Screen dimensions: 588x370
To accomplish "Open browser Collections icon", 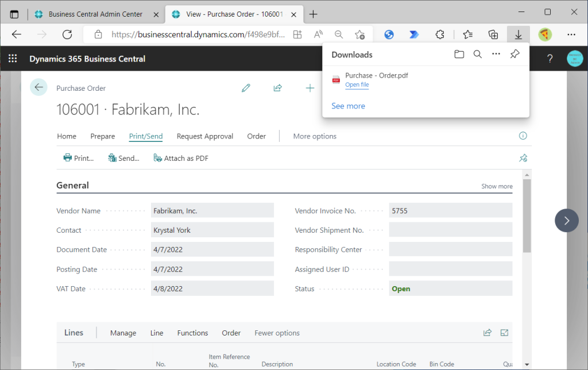I will 493,34.
